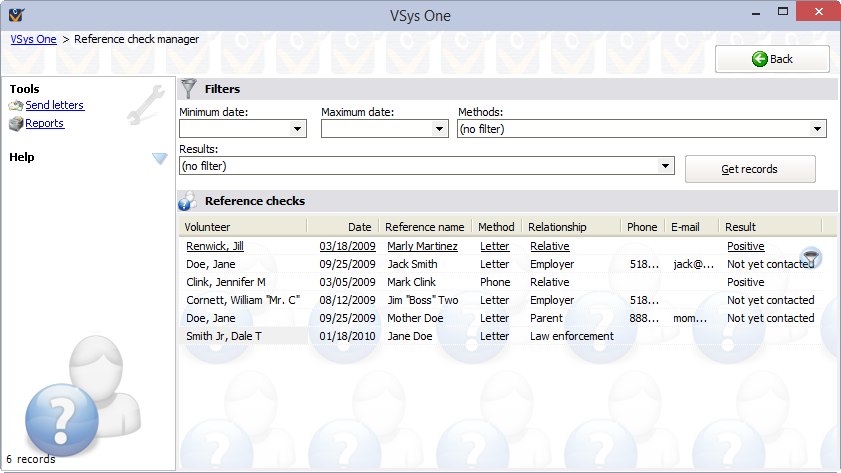Click the VSys One breadcrumb link
The height and width of the screenshot is (473, 841).
(34, 39)
